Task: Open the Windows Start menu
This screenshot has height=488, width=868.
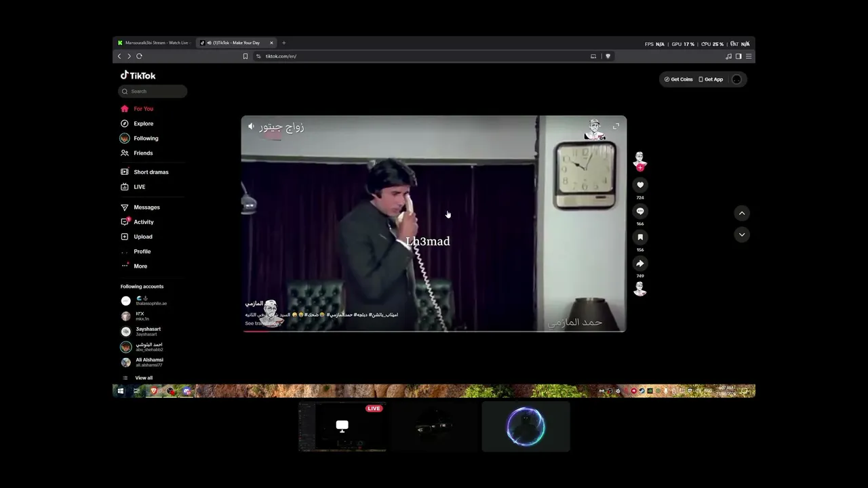Action: 121,391
